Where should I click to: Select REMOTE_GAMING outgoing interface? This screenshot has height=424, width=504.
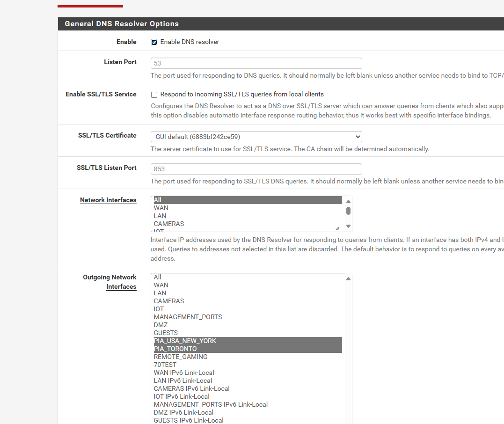(x=248, y=357)
